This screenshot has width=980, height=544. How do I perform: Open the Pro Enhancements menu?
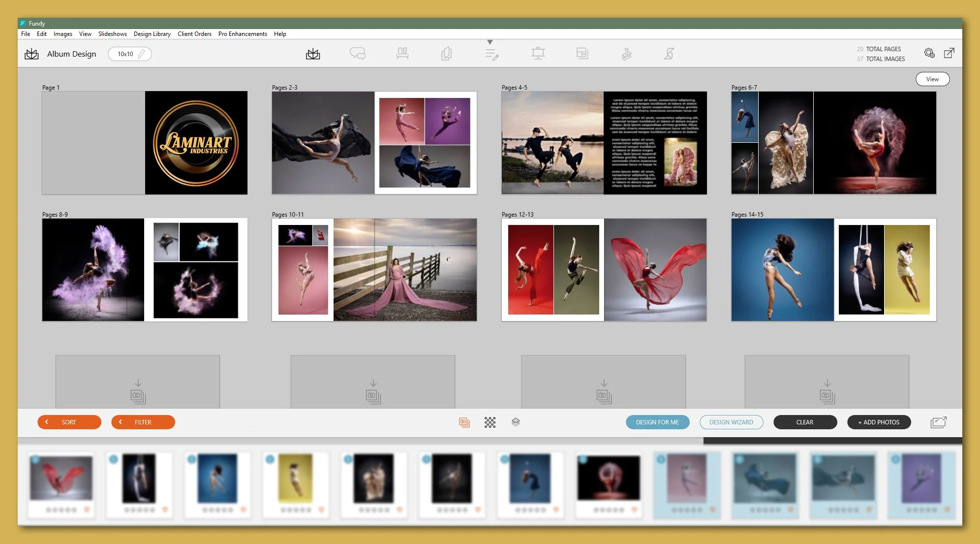click(243, 34)
